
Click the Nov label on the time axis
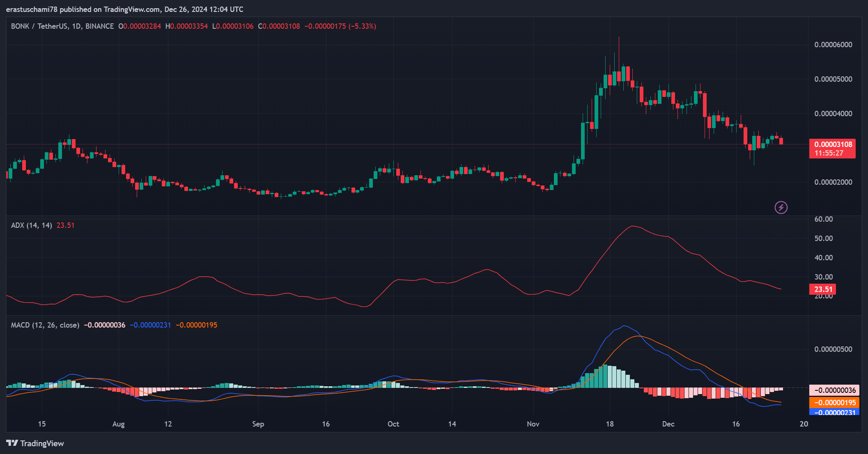click(x=533, y=424)
